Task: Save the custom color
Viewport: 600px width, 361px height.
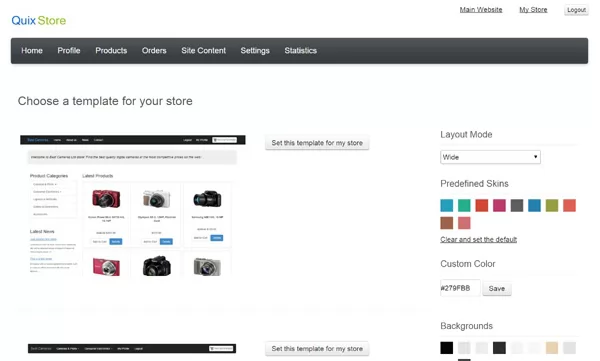Action: point(497,289)
